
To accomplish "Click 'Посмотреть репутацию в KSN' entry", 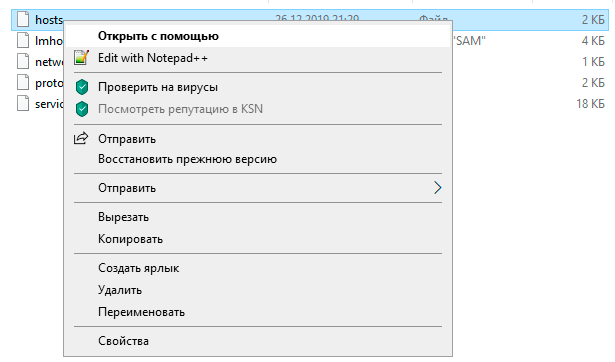I will 258,109.
